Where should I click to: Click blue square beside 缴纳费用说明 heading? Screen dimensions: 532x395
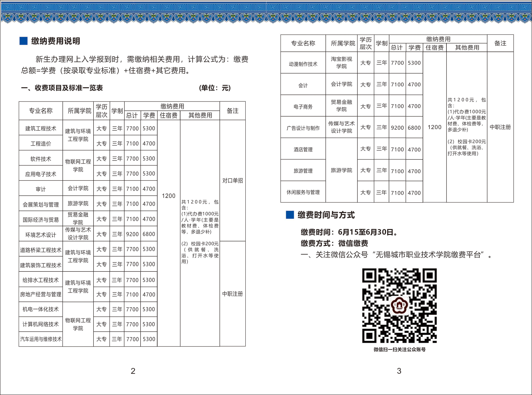[23, 41]
